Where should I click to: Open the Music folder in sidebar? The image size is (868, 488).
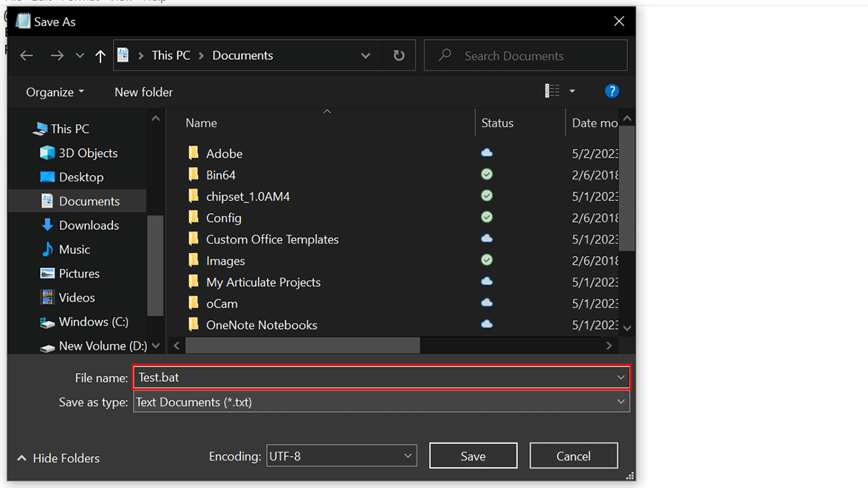pyautogui.click(x=74, y=249)
